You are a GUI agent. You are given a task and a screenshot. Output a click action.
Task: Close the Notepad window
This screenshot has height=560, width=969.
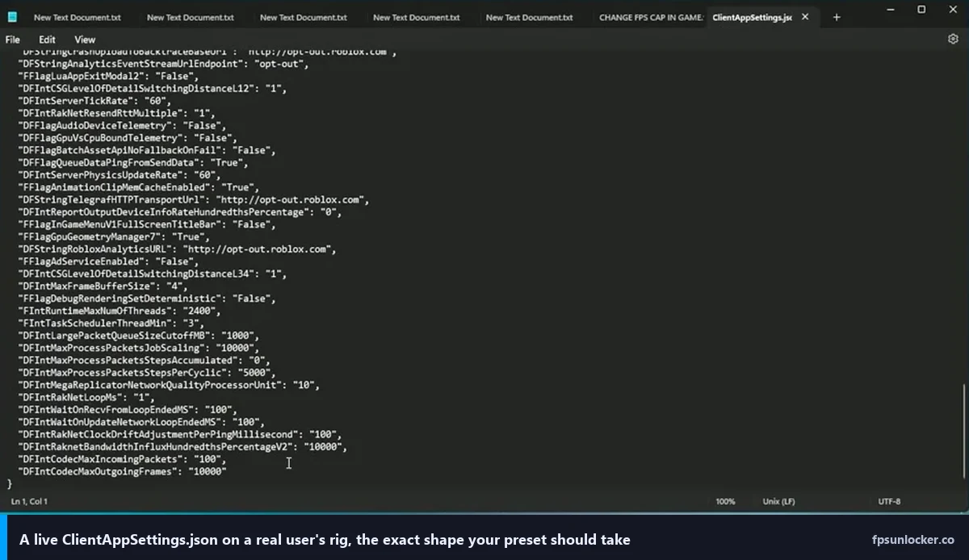coord(953,10)
